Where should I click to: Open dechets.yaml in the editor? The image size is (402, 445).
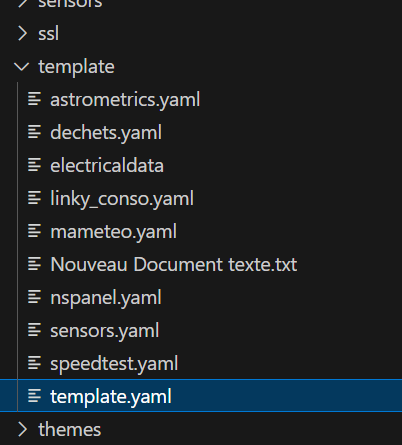tap(106, 132)
